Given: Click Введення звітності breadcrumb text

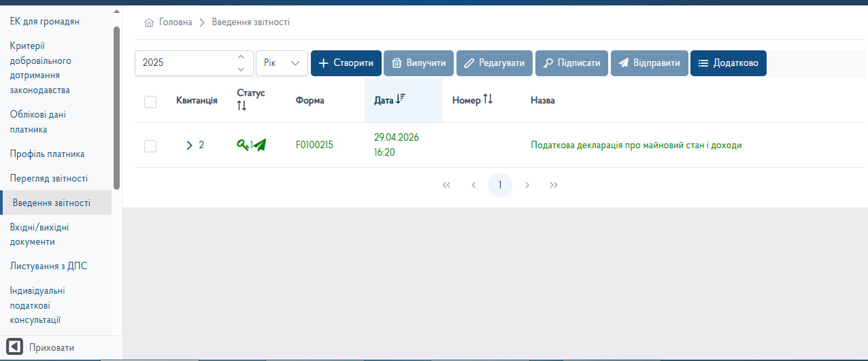Looking at the screenshot, I should pyautogui.click(x=251, y=22).
